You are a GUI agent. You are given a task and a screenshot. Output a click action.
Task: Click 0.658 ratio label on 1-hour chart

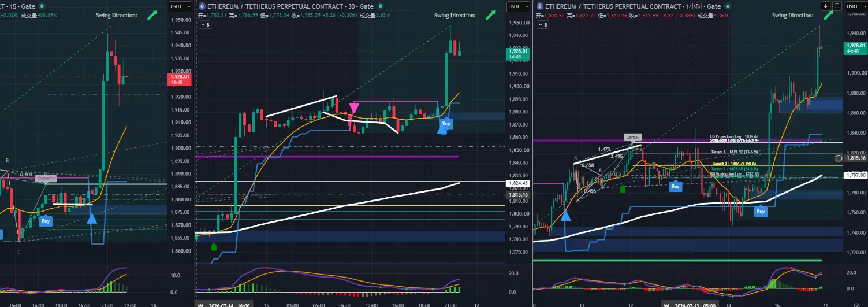(x=587, y=165)
